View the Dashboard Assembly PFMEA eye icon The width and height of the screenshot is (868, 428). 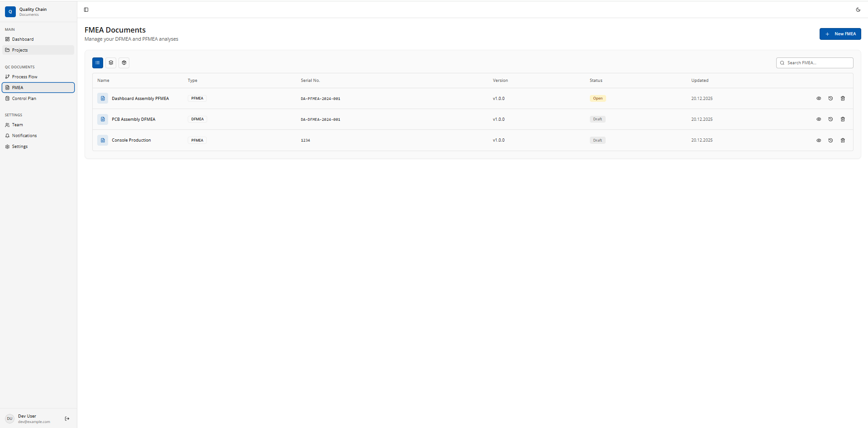818,99
